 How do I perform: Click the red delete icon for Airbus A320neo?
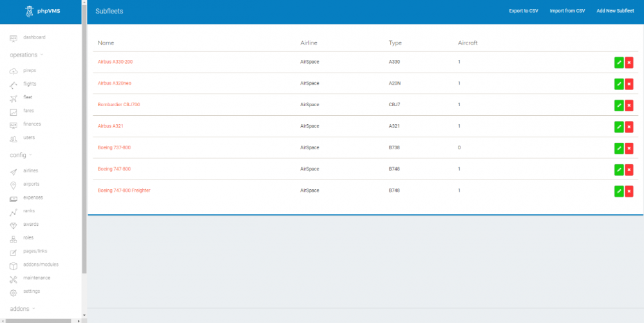pyautogui.click(x=629, y=84)
